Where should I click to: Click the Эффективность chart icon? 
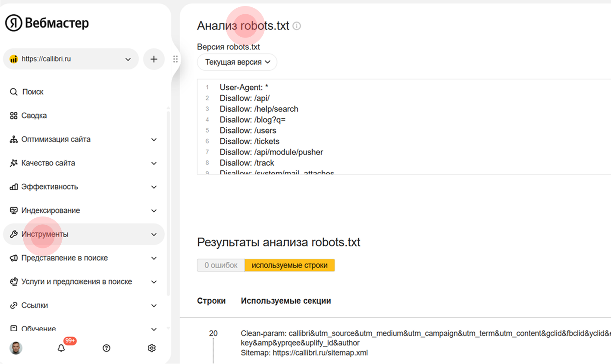coord(13,186)
